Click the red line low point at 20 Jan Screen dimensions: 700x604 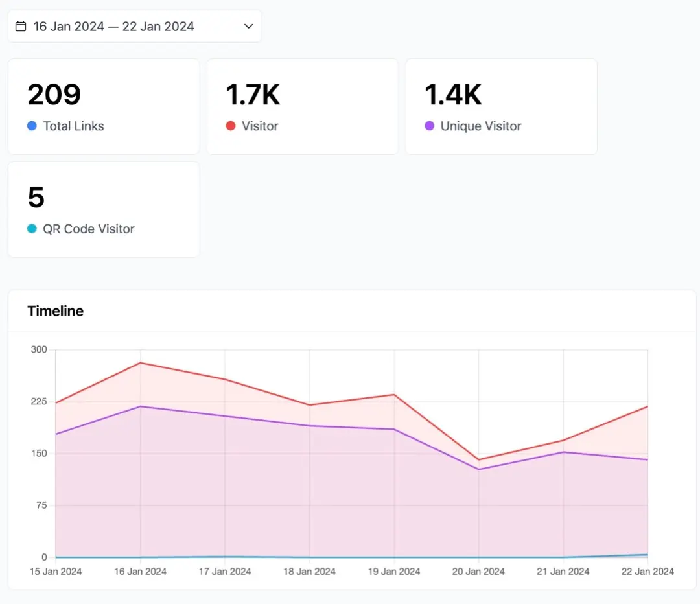tap(478, 460)
